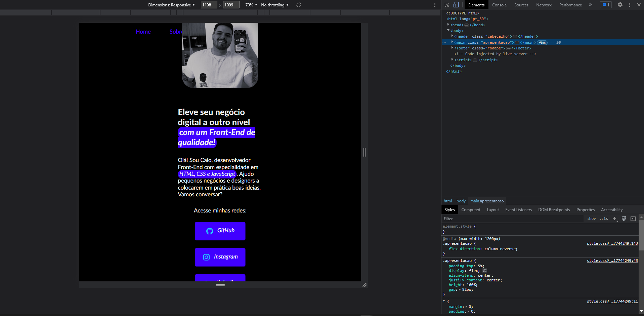Expand the main apresentacao node
Viewport: 644px width, 316px height.
tap(452, 42)
